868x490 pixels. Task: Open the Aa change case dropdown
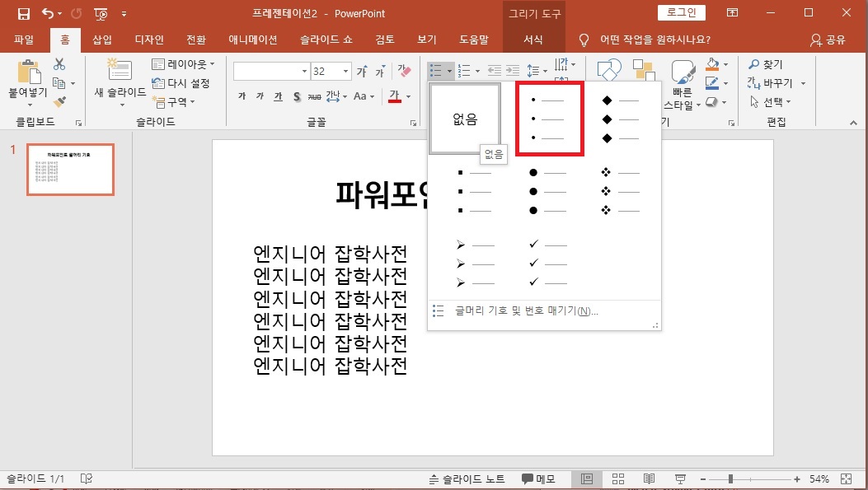(364, 96)
